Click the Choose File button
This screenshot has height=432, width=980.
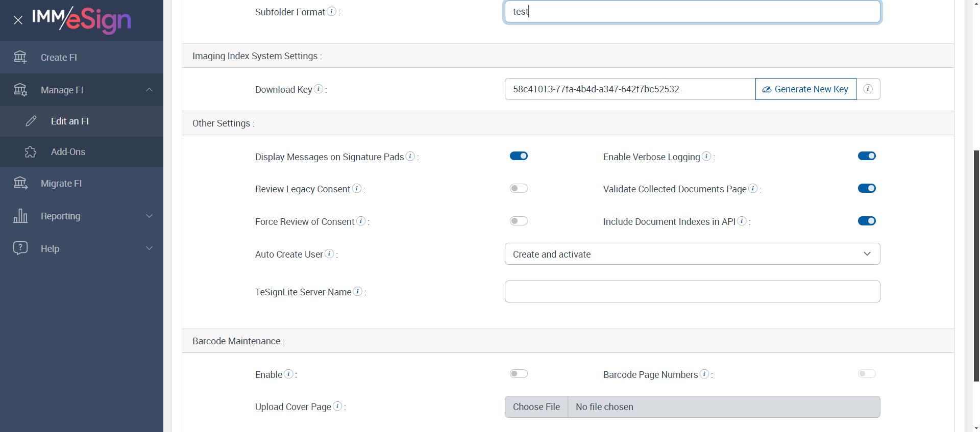[536, 407]
